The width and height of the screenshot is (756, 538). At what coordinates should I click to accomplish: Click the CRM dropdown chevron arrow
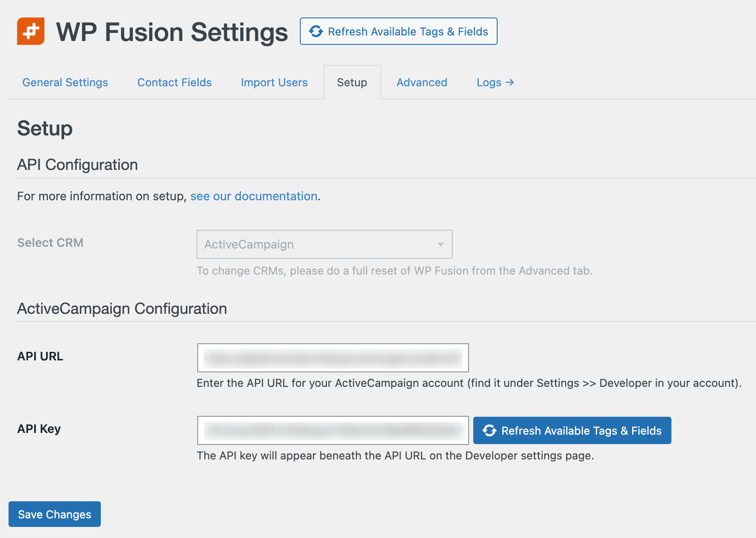click(440, 244)
